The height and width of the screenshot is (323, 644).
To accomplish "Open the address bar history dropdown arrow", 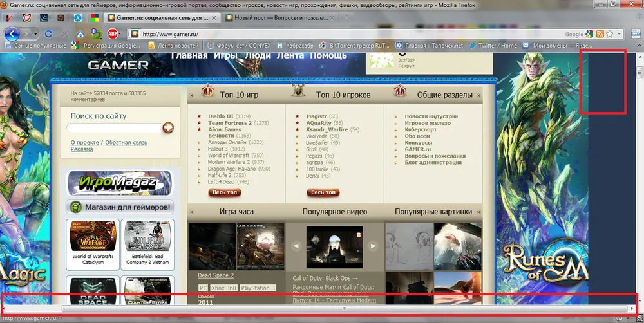I will (620, 34).
